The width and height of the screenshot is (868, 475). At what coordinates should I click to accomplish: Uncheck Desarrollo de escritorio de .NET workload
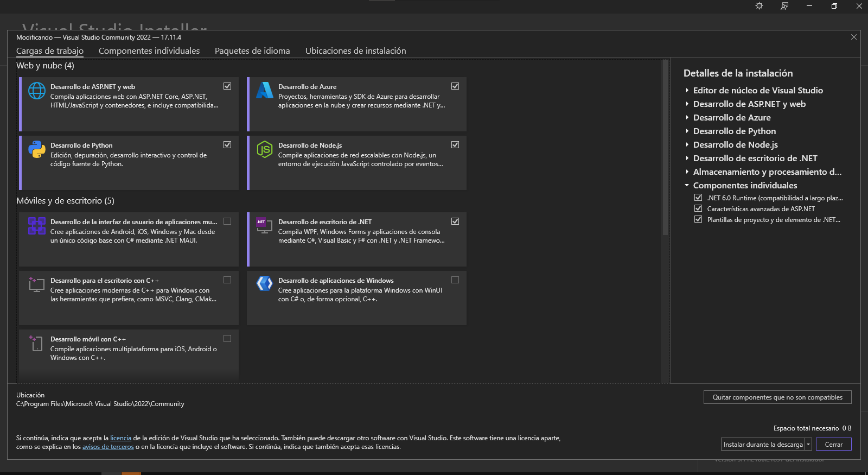(455, 221)
